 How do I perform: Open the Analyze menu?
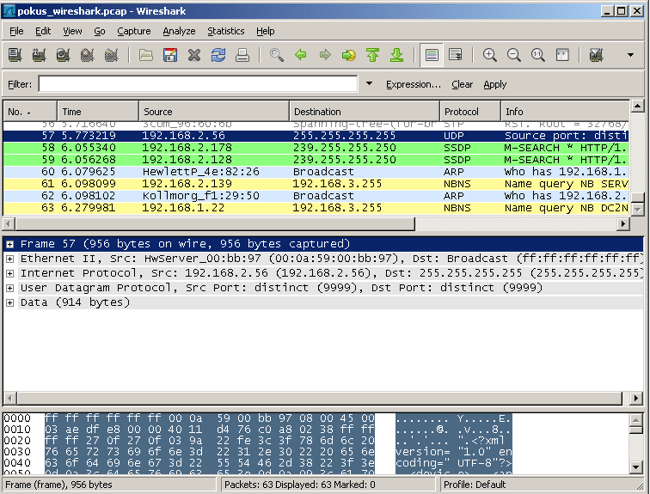(179, 31)
